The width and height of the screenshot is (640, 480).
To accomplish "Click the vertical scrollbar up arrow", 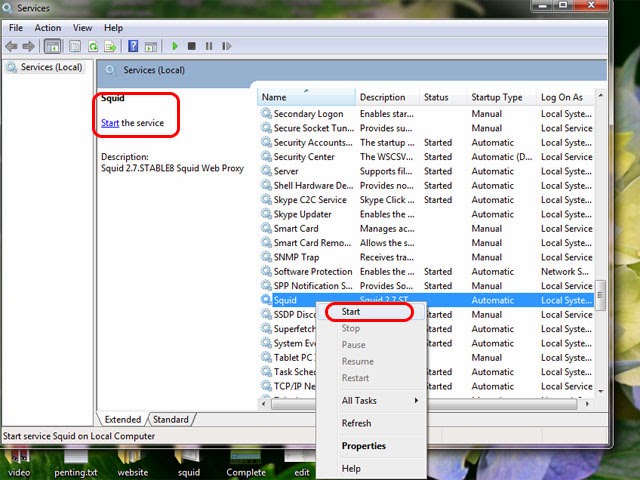I will (600, 95).
